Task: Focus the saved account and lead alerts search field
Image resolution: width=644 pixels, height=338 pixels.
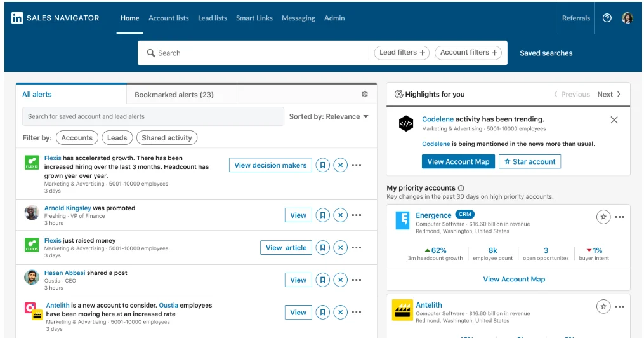Action: tap(152, 116)
